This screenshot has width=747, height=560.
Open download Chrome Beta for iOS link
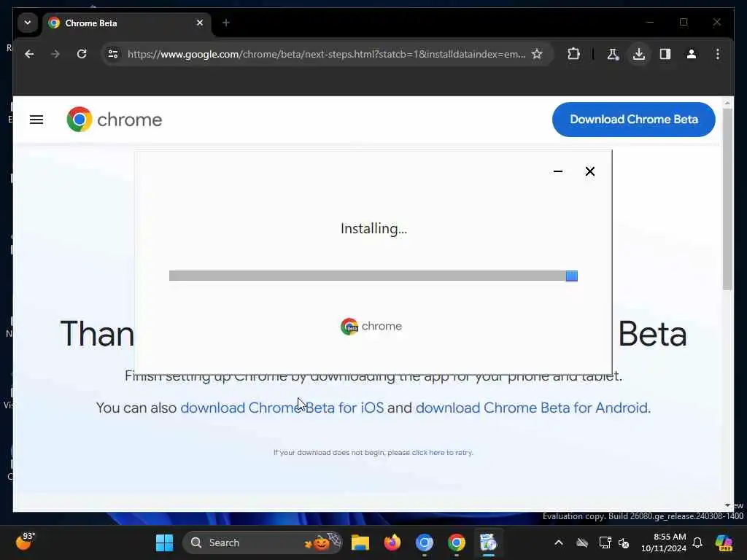[282, 408]
